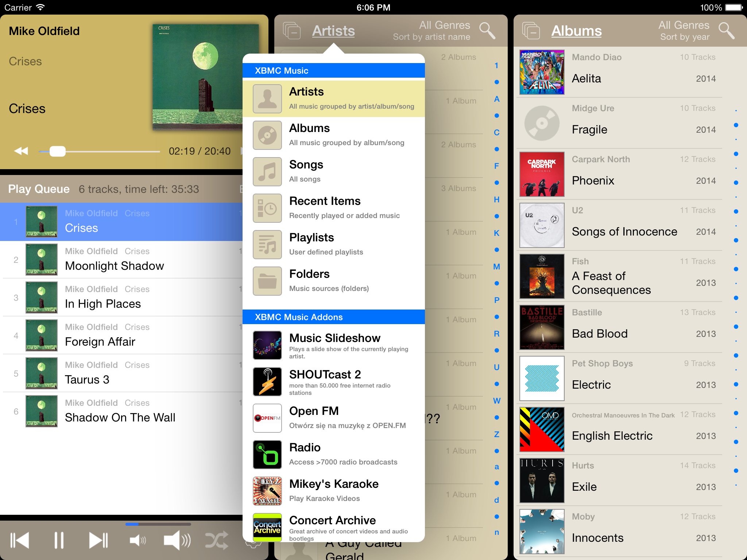Jump to letter A in artist index
Screen dimensions: 747x560
click(496, 99)
